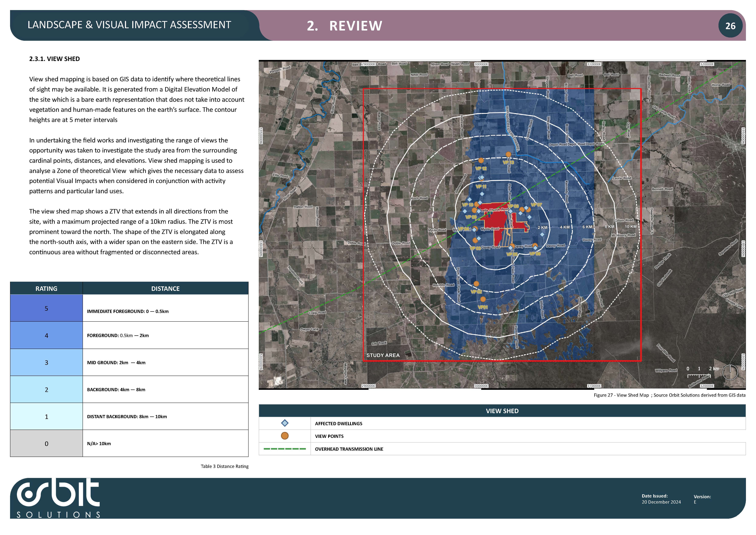
Task: Click the VP 02 viewpoint marker
Action: (x=476, y=284)
